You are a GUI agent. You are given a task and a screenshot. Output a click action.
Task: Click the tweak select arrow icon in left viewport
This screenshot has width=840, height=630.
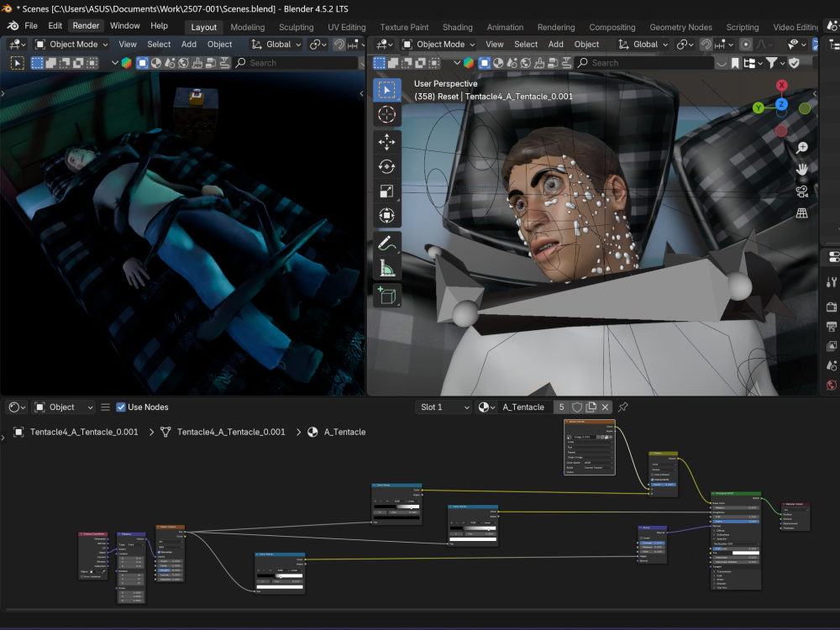coord(17,63)
